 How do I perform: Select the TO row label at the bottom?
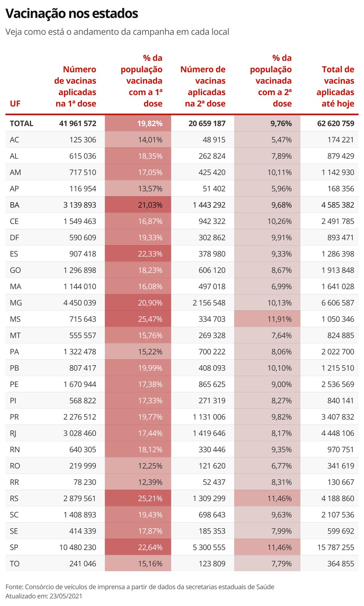coord(14,564)
